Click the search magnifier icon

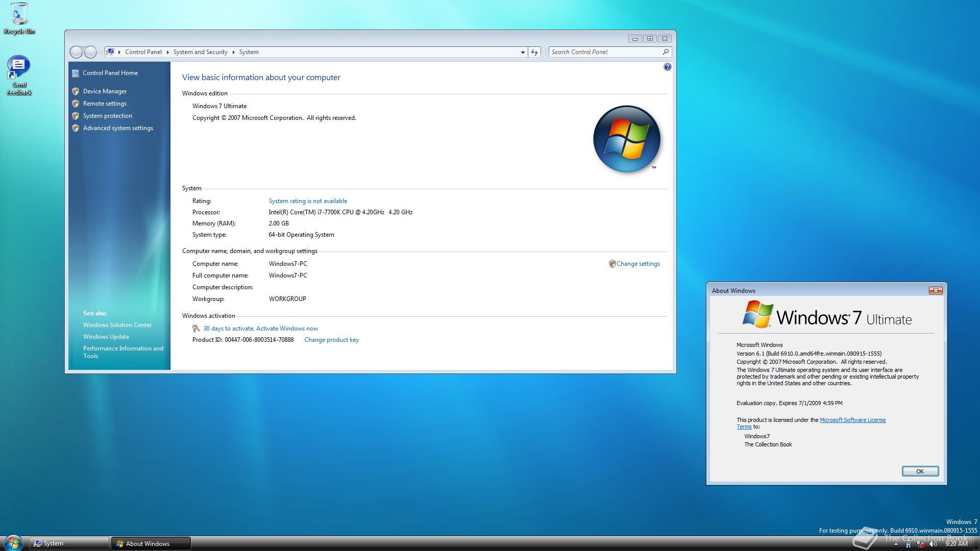[x=666, y=52]
